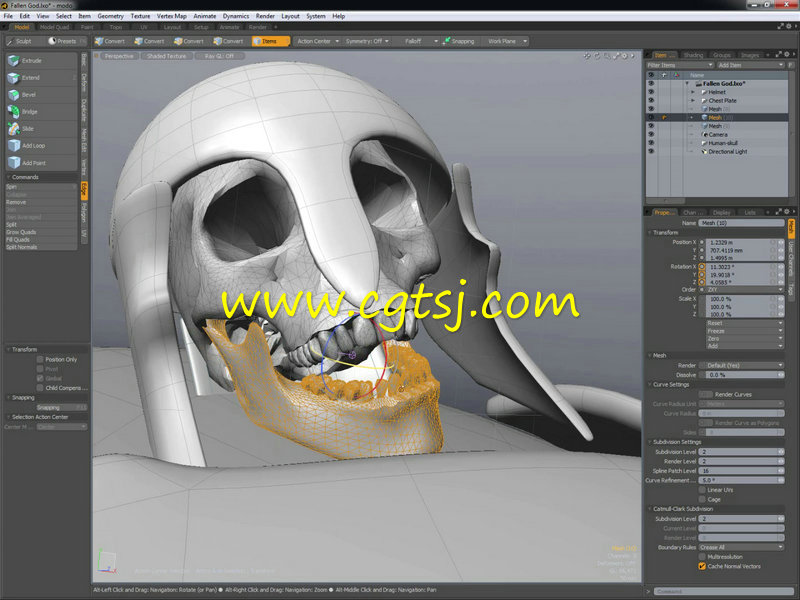Adjust the Spline Patch Level slider
This screenshot has width=800, height=600.
(741, 471)
